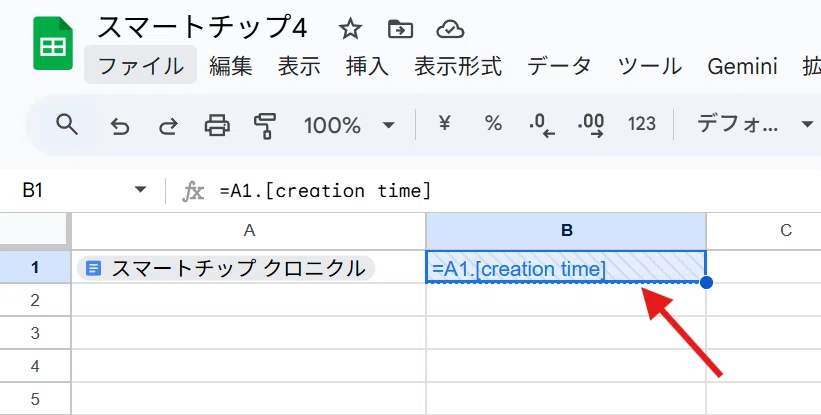Open the search menus magnifier

(x=67, y=125)
